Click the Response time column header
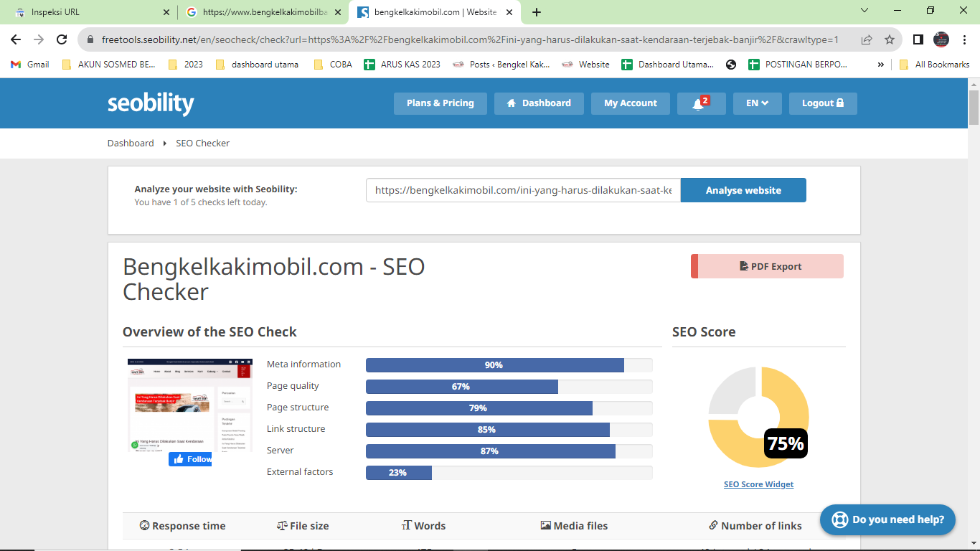Viewport: 980px width, 551px height. (182, 526)
